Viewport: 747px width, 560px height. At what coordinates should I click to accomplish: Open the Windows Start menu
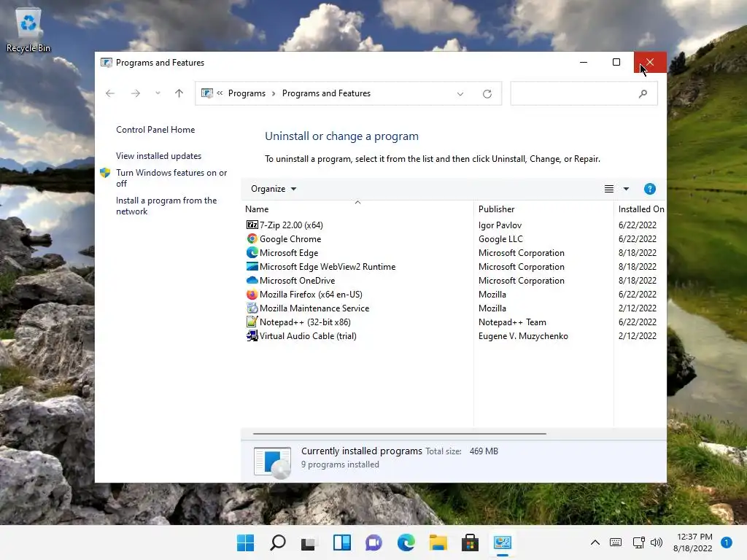[x=245, y=542]
